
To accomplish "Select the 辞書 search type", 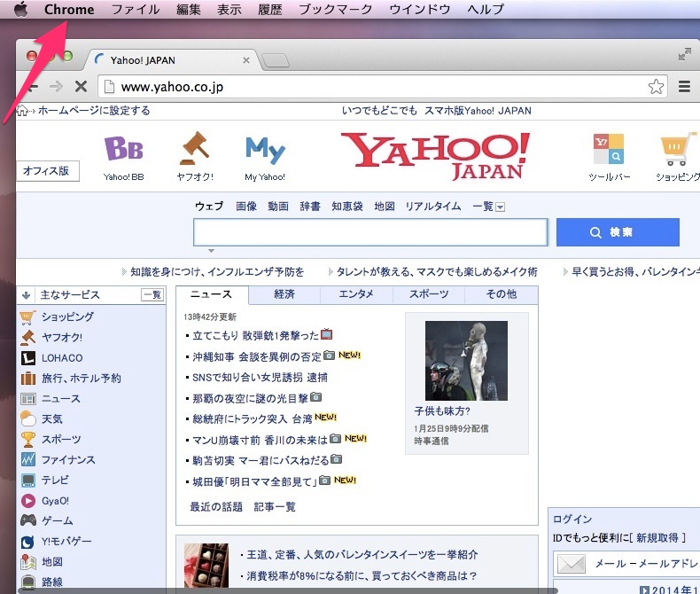I will point(310,207).
